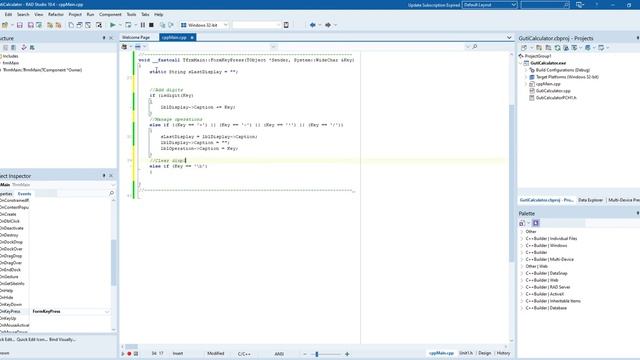
Task: Expand cppMain.cpp project node
Action: click(x=526, y=84)
